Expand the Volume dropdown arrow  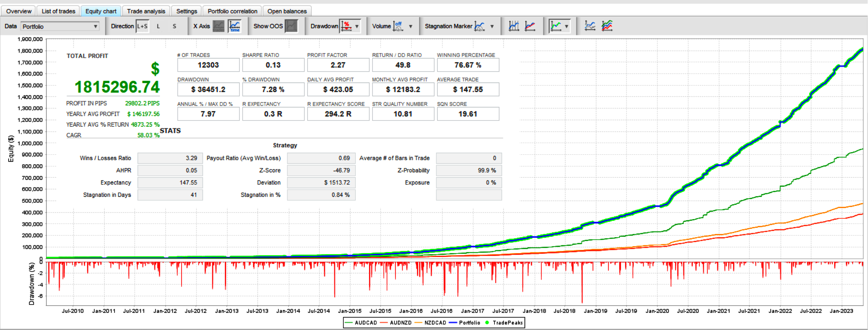coord(411,27)
